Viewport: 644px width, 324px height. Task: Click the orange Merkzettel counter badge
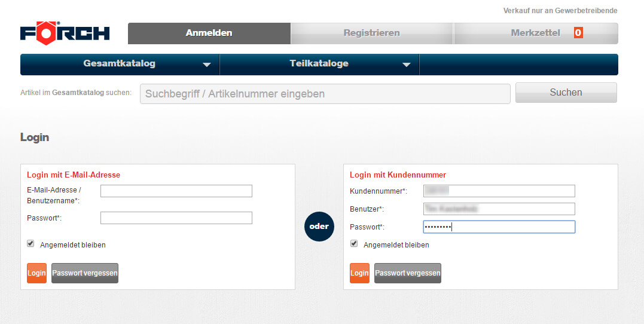point(578,33)
